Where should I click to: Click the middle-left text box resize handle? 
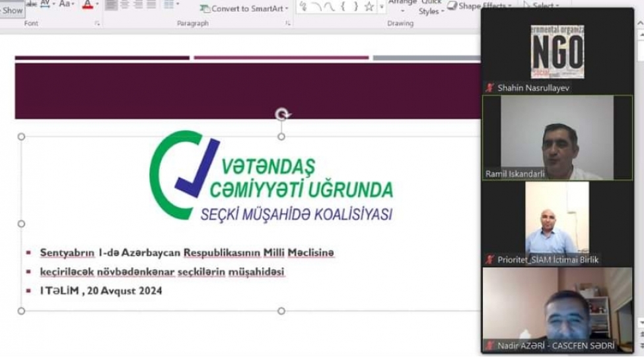21,223
